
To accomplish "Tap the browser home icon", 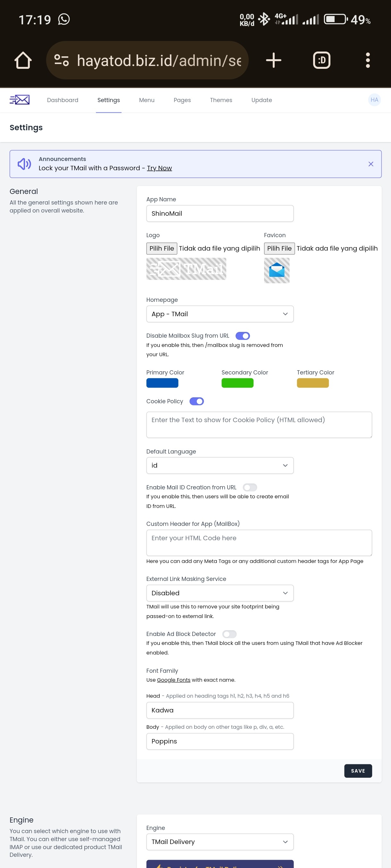I will pyautogui.click(x=23, y=60).
